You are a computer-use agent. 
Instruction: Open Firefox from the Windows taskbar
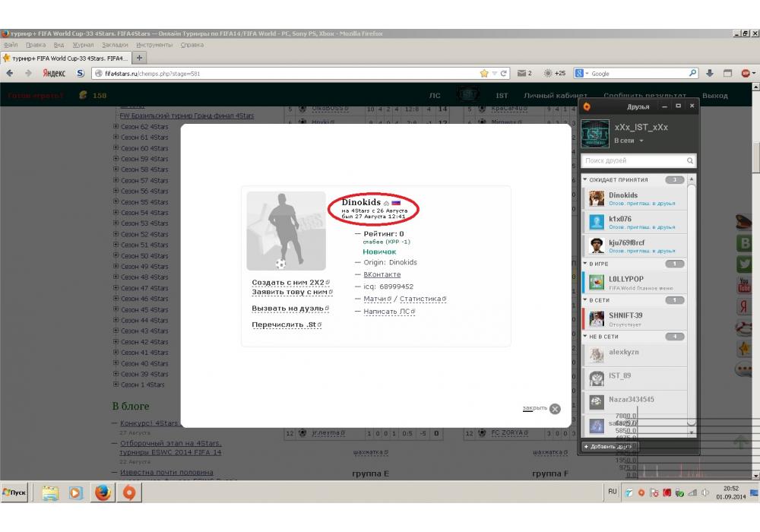point(103,492)
